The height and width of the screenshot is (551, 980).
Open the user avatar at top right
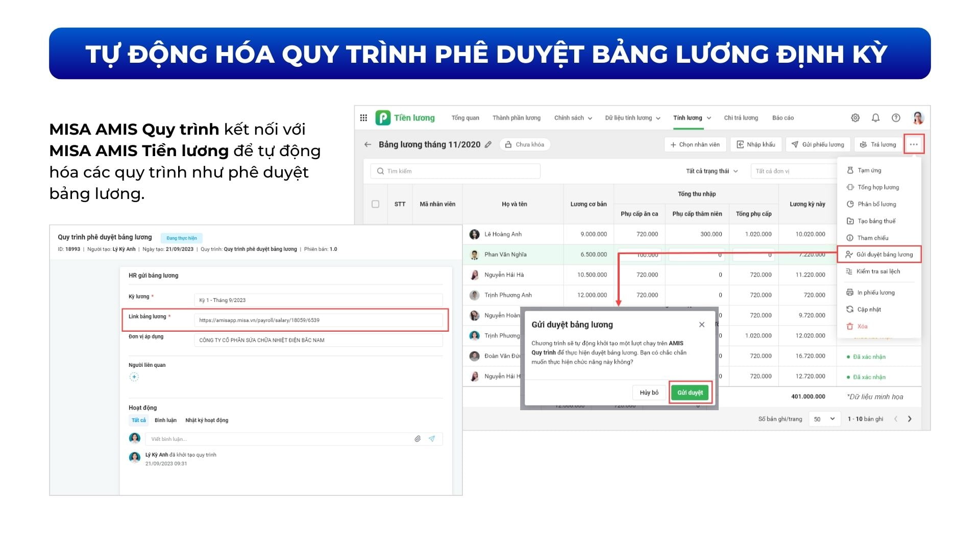pyautogui.click(x=918, y=118)
